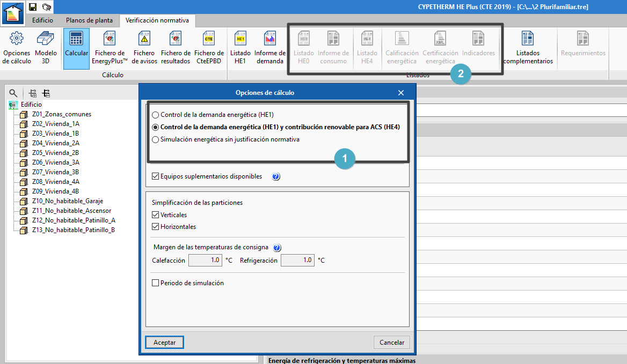
Task: Open Fichero de avisos warning icon
Action: (x=144, y=40)
